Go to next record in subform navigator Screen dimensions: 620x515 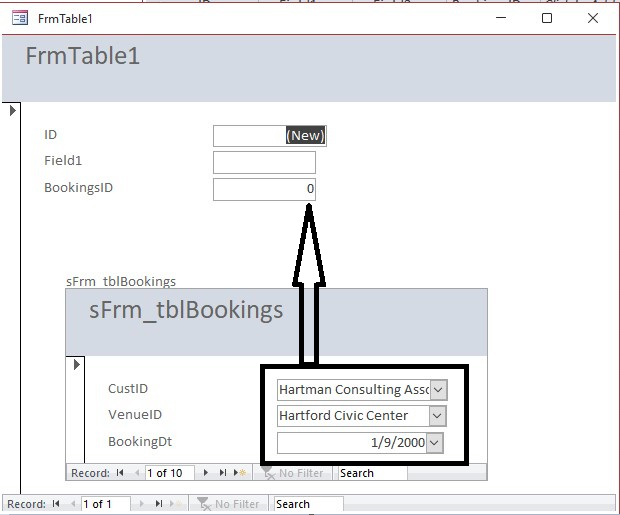(205, 473)
